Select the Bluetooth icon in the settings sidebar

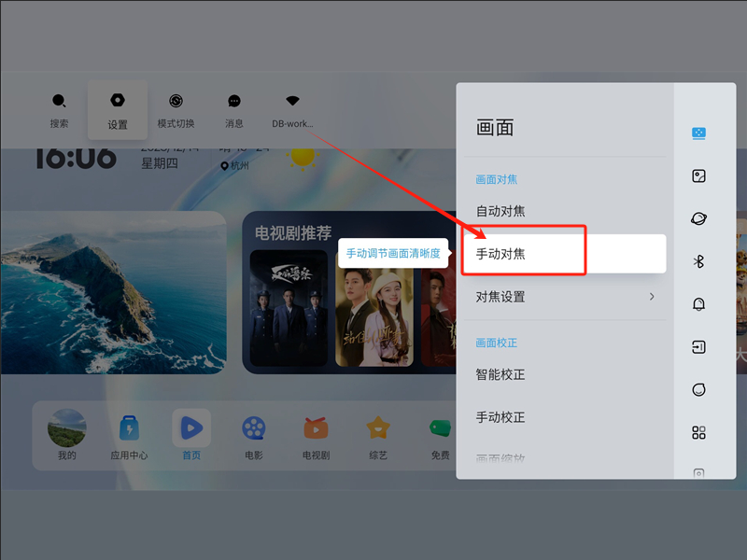[698, 261]
